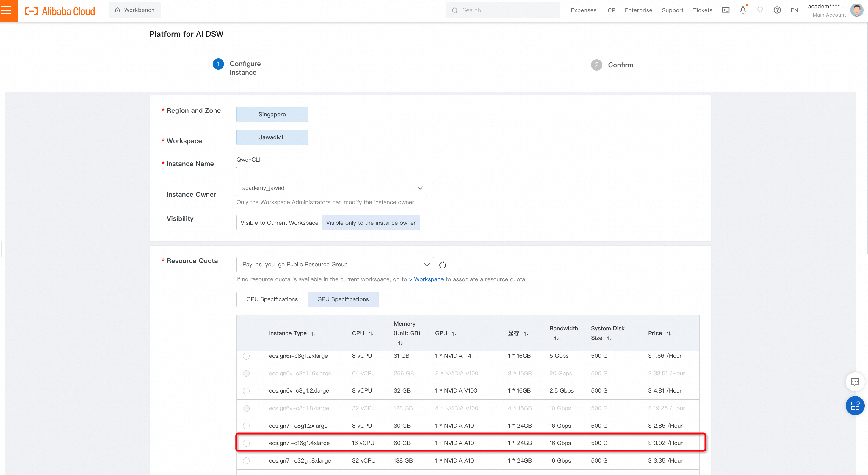Select ecs.gn6i-c8g1.2xlarge radio button
868x475 pixels.
point(246,356)
